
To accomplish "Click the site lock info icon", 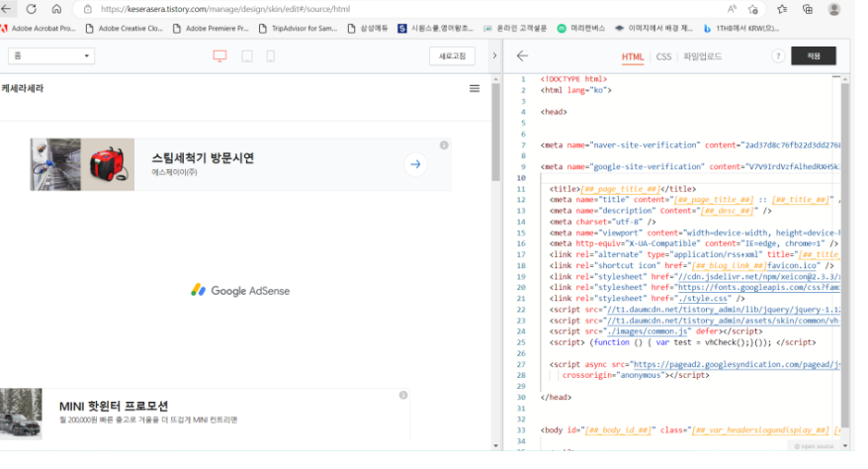I will point(87,9).
